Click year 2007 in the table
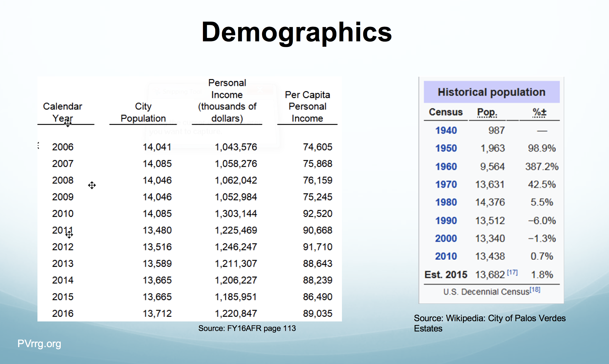The image size is (609, 364). [x=63, y=164]
